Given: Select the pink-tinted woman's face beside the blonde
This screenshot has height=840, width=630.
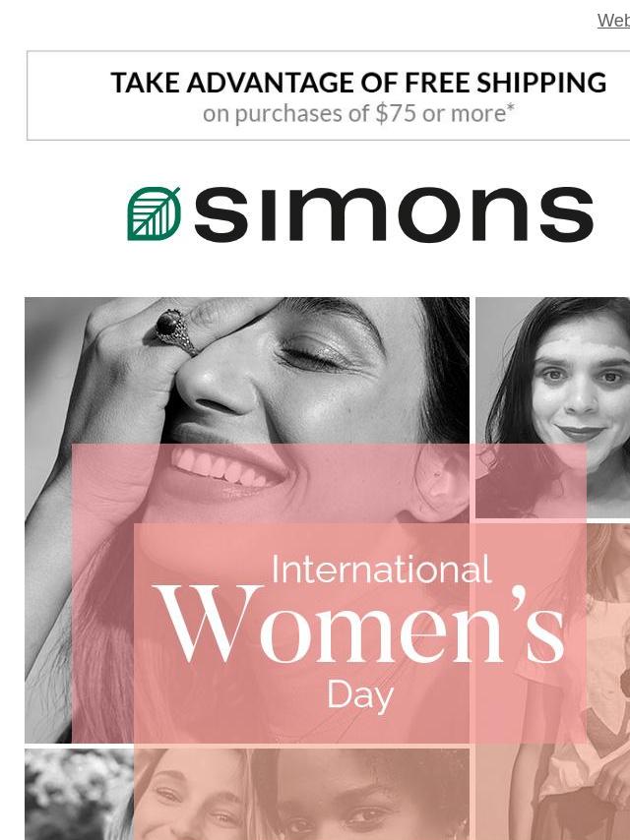Looking at the screenshot, I should tap(360, 795).
